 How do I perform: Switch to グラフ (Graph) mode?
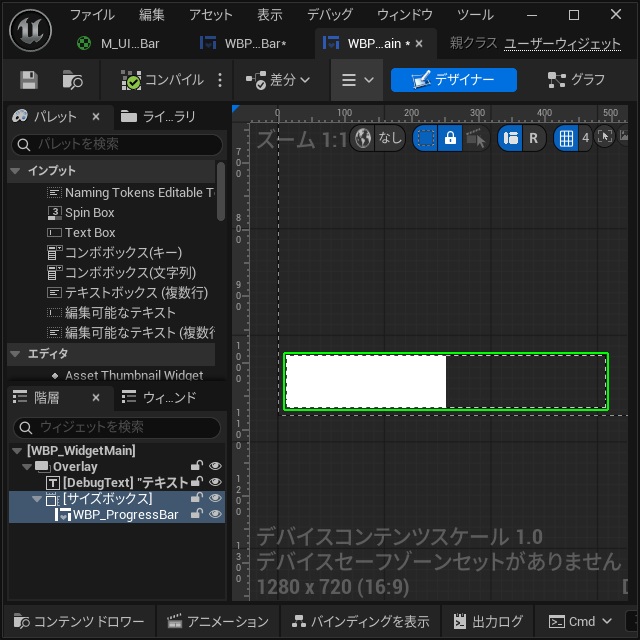[576, 80]
